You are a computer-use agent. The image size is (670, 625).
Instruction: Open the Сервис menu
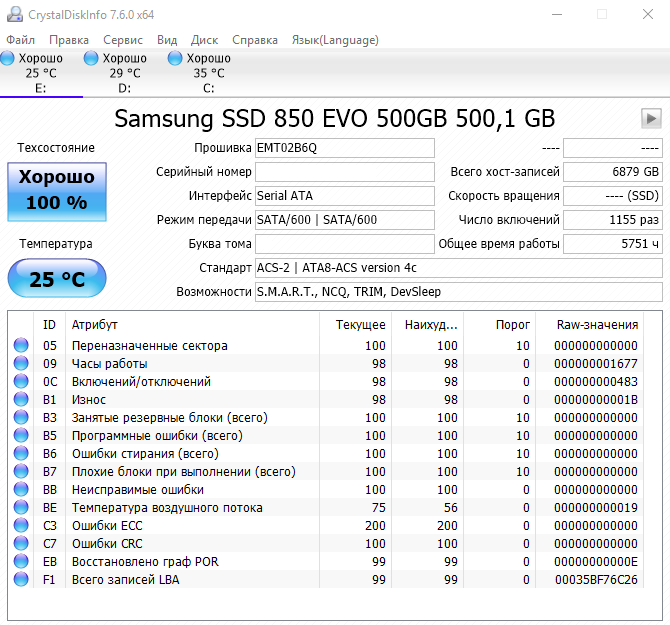coord(123,40)
